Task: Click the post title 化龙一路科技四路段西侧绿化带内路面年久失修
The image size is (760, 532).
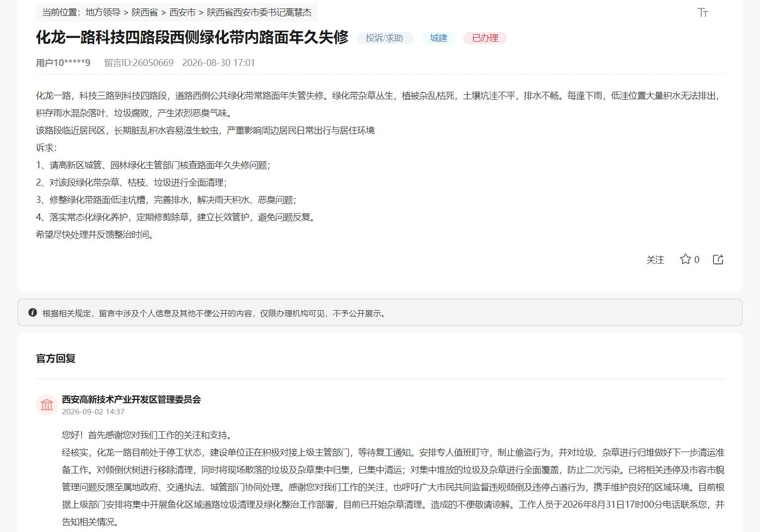Action: coord(192,37)
